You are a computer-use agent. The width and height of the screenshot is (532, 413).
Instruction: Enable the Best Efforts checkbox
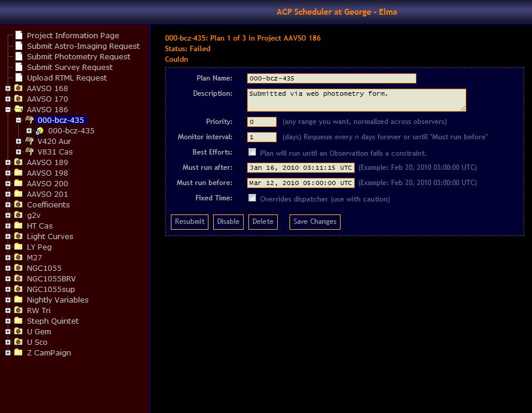coord(252,152)
